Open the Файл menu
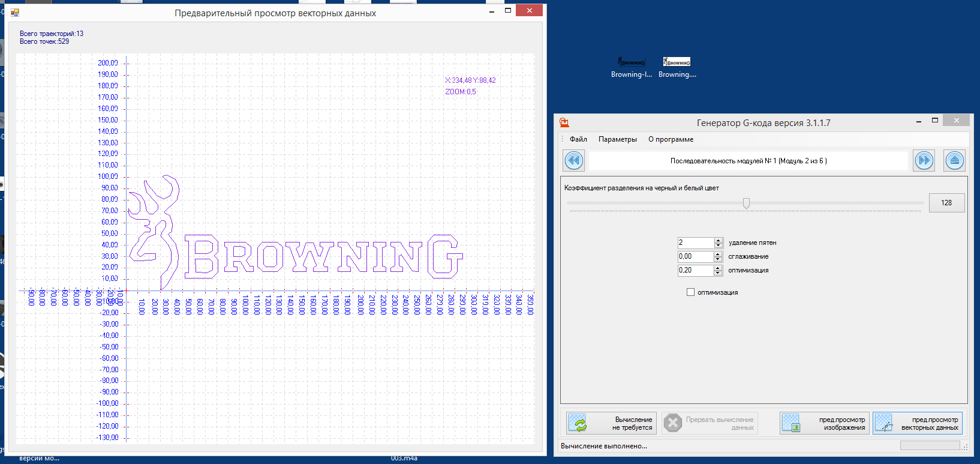 tap(578, 139)
